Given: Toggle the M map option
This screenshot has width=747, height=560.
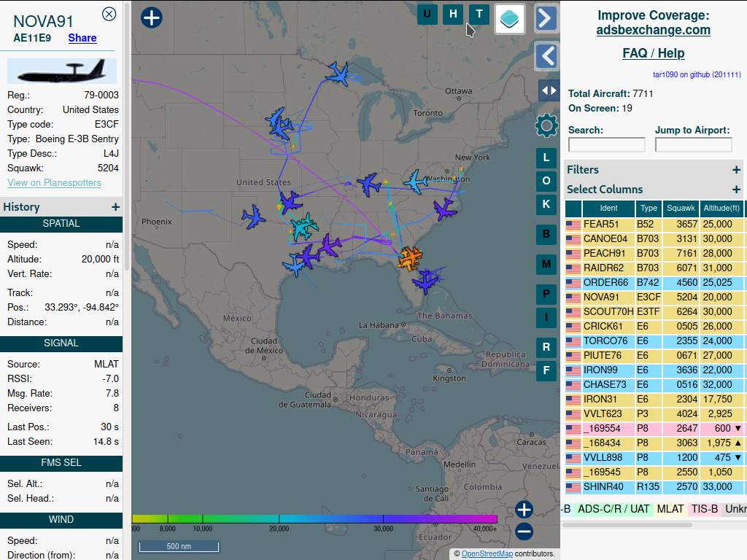Looking at the screenshot, I should 546,264.
